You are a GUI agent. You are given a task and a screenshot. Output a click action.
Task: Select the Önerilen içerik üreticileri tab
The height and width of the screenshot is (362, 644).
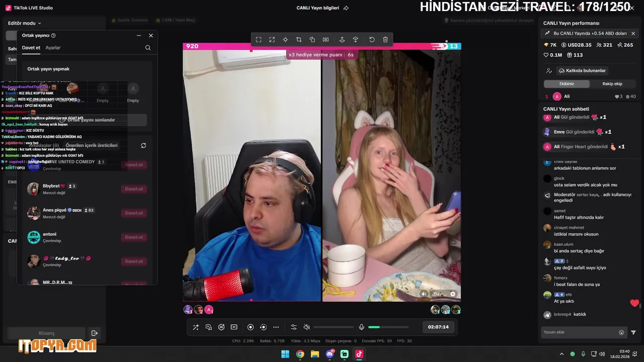point(92,145)
